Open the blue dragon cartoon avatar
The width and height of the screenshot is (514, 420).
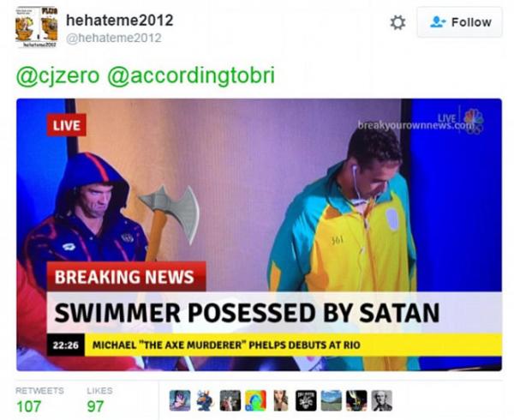[205, 400]
